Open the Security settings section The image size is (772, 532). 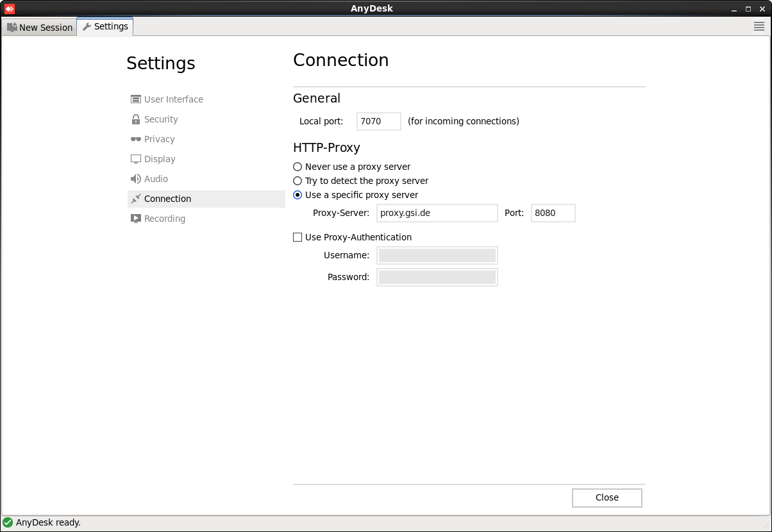(206, 119)
